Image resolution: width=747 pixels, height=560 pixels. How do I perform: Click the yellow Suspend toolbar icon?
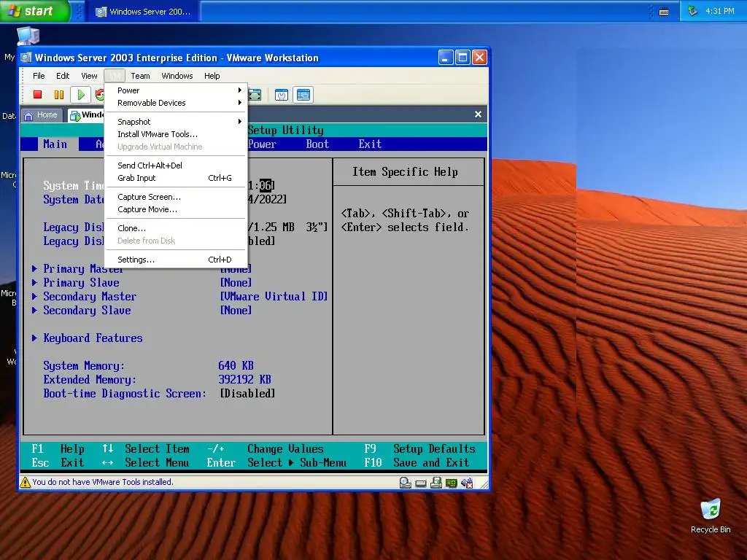(59, 95)
